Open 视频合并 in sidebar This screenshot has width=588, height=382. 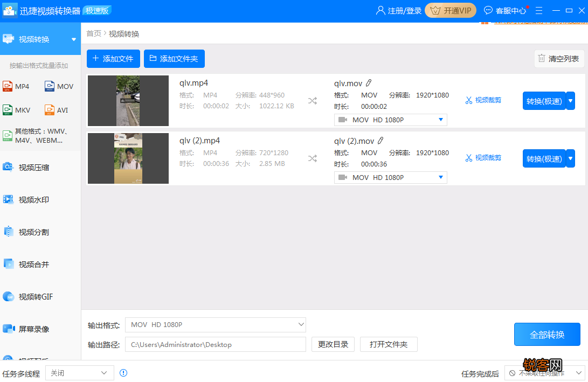pos(34,265)
